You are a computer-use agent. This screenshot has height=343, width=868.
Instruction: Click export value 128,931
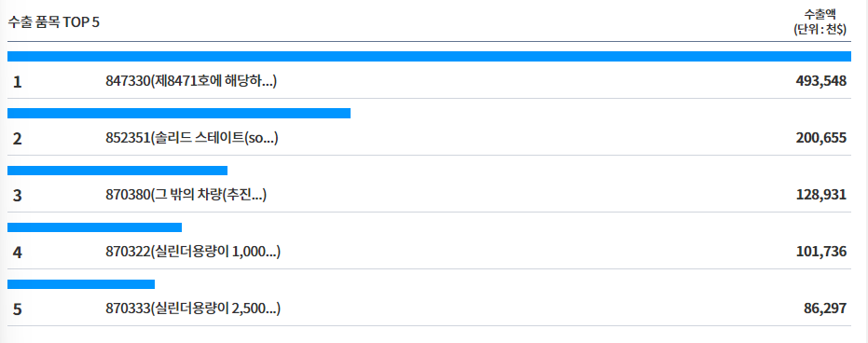[x=821, y=195]
